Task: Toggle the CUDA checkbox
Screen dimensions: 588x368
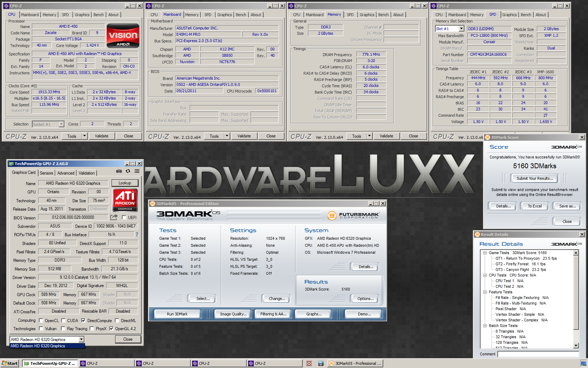Action: [x=64, y=321]
